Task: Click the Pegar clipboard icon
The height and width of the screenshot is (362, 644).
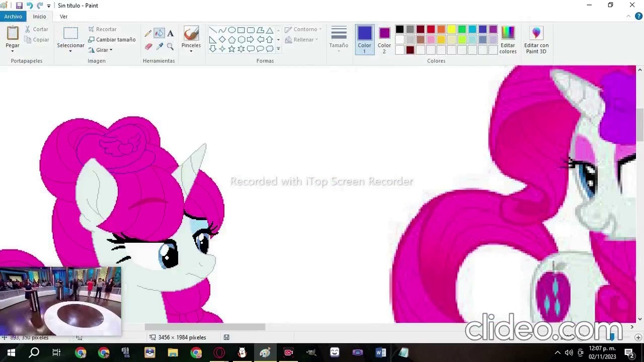Action: coord(13,33)
